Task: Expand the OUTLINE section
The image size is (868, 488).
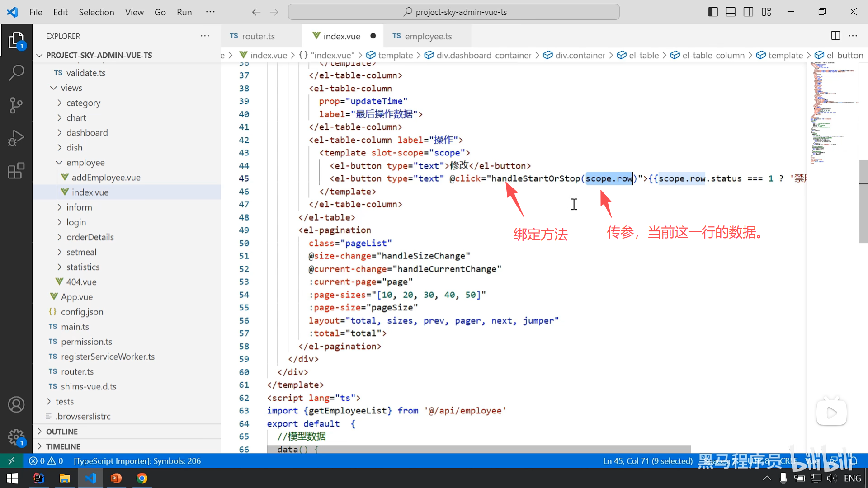Action: (x=62, y=432)
